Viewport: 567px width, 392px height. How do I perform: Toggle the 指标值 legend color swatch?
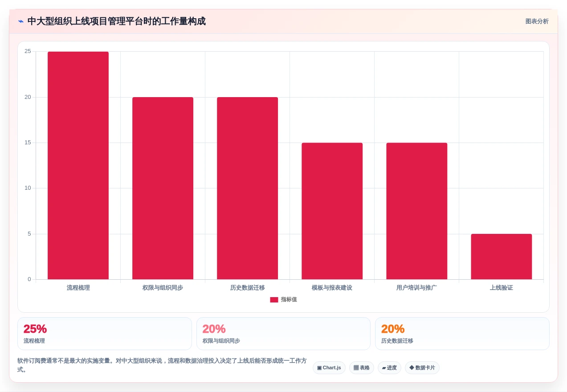coord(274,300)
